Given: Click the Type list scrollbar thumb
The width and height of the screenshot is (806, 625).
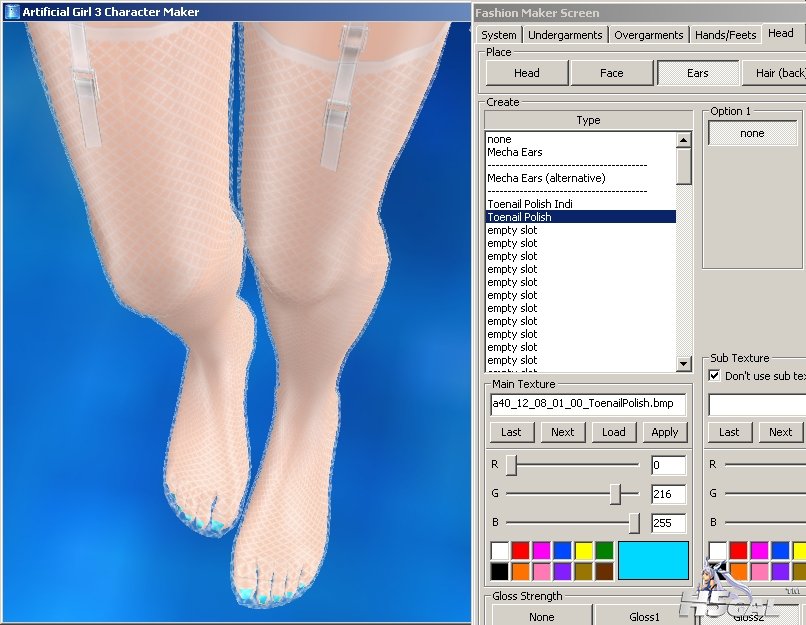Looking at the screenshot, I should click(684, 166).
